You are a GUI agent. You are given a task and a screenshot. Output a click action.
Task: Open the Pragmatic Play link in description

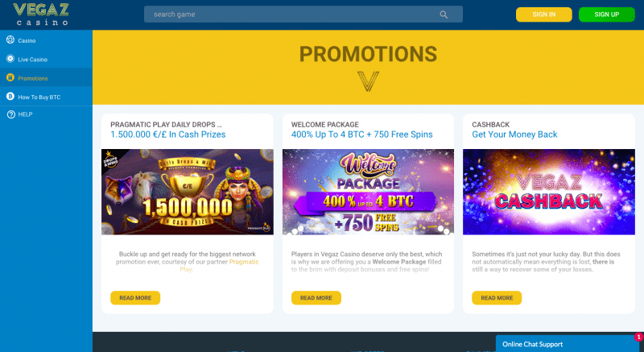[219, 265]
